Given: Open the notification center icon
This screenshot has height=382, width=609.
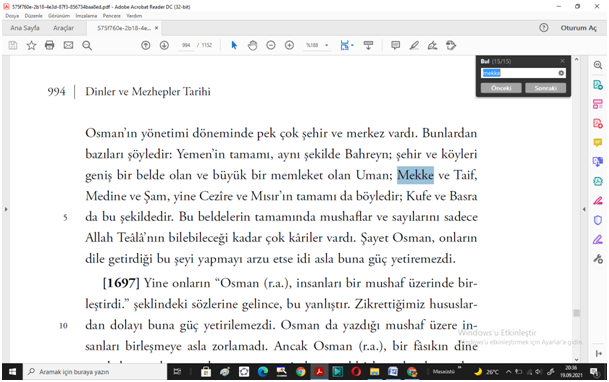Looking at the screenshot, I should click(594, 372).
